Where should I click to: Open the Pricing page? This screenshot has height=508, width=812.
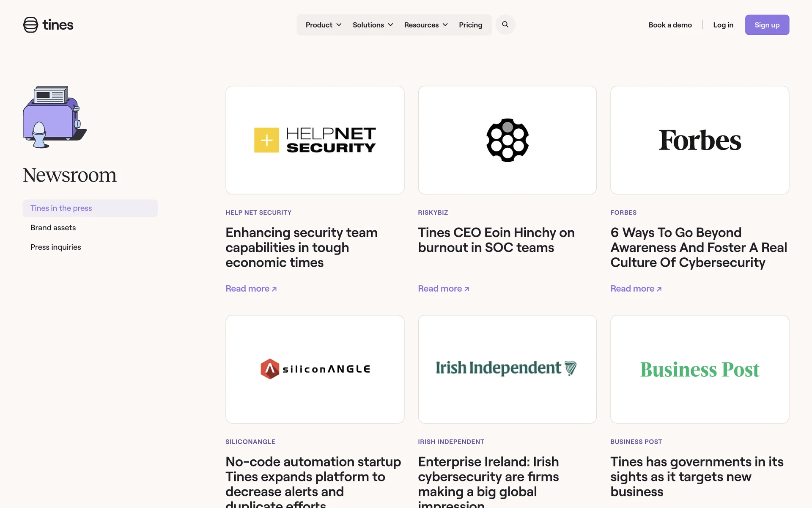pyautogui.click(x=470, y=25)
